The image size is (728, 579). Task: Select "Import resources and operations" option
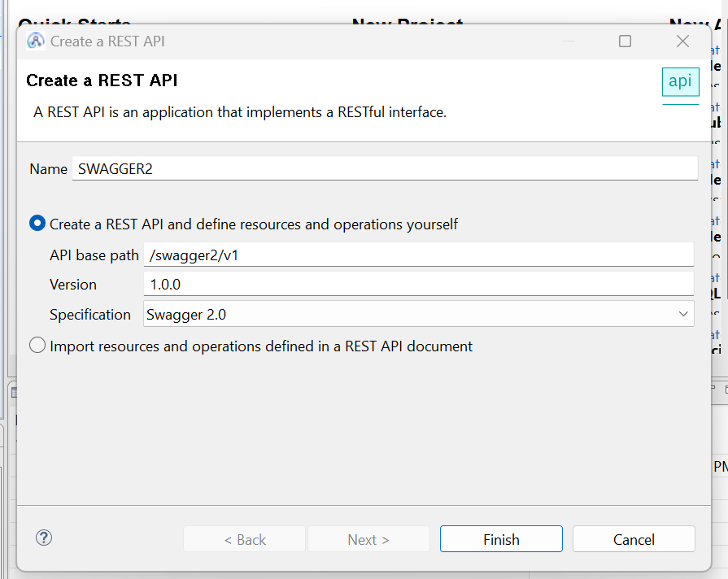pos(37,345)
